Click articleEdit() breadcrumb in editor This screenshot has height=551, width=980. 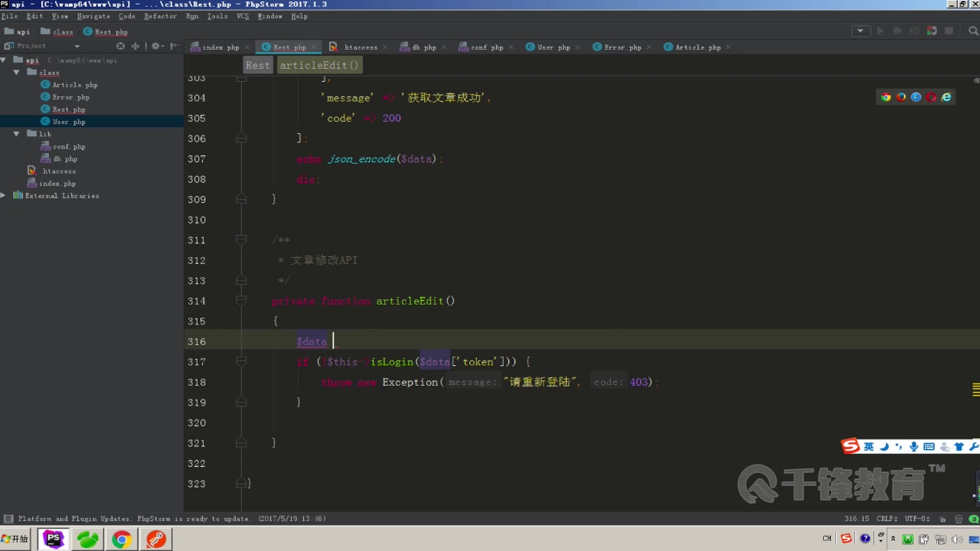[x=319, y=65]
